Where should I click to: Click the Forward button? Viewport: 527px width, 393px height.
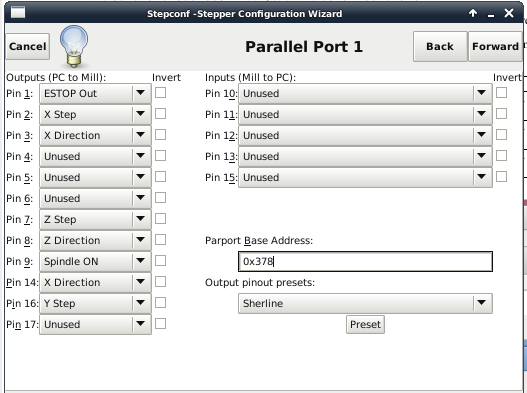pyautogui.click(x=495, y=46)
